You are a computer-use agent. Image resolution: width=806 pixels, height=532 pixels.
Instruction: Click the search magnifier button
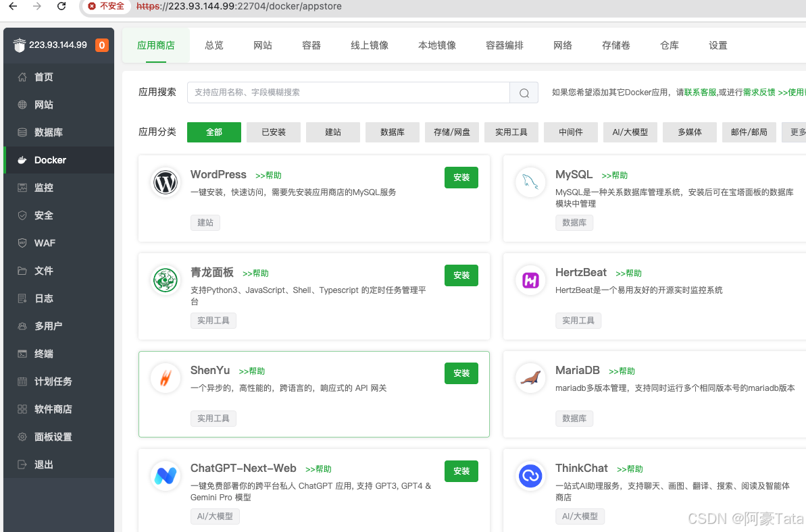[x=524, y=92]
